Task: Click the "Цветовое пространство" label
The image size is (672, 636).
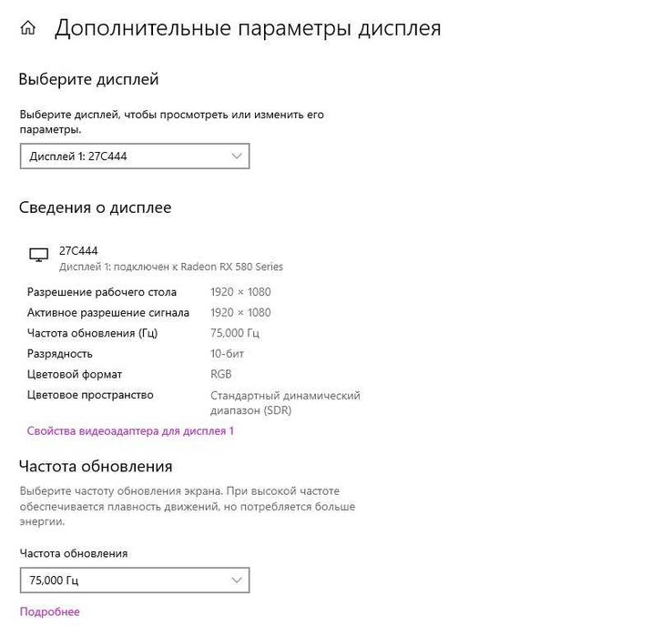Action: [90, 395]
